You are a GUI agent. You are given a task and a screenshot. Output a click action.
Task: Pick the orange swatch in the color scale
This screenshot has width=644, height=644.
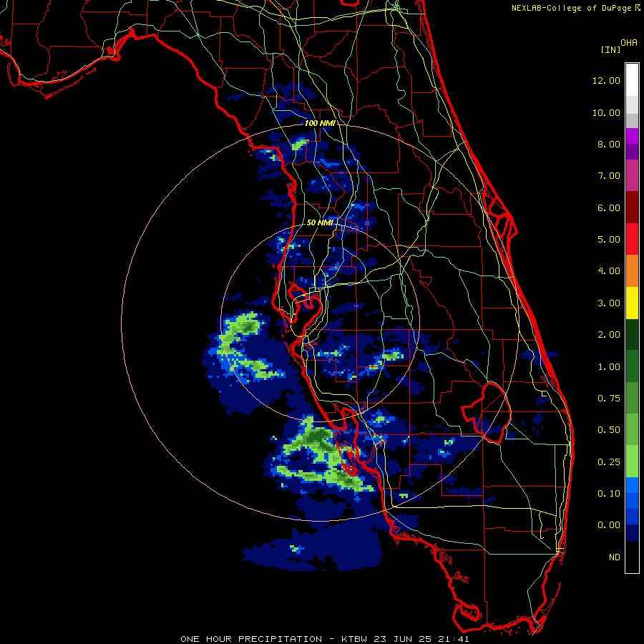click(x=632, y=271)
